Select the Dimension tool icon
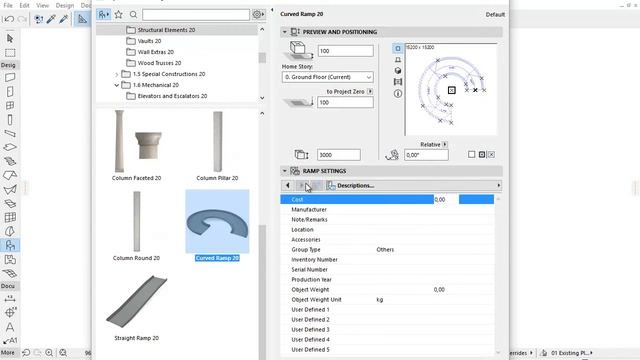This screenshot has width=640, height=360. [10, 298]
